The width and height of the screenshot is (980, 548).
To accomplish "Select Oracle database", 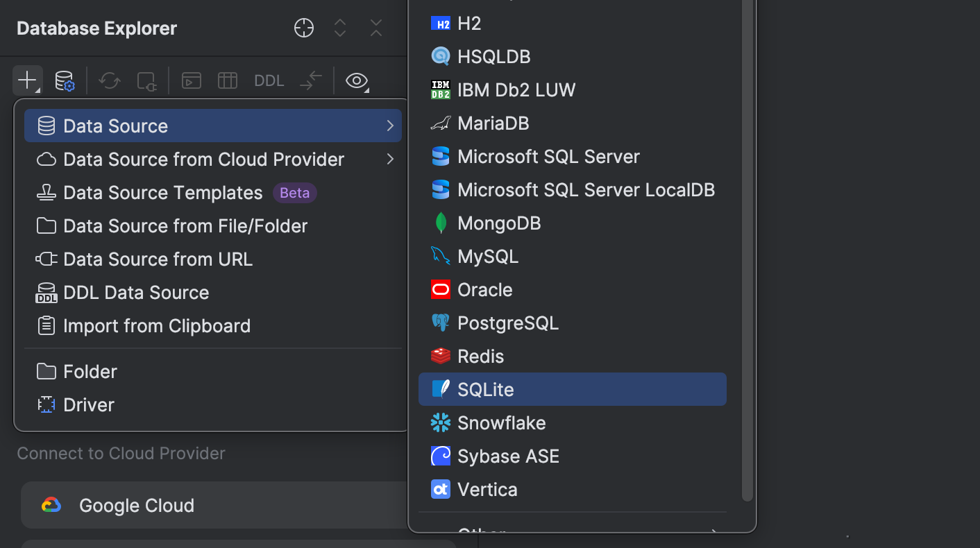I will point(573,289).
